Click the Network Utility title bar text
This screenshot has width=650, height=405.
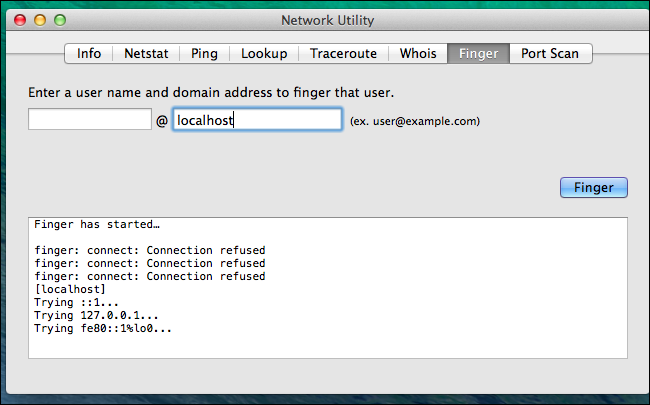(325, 19)
